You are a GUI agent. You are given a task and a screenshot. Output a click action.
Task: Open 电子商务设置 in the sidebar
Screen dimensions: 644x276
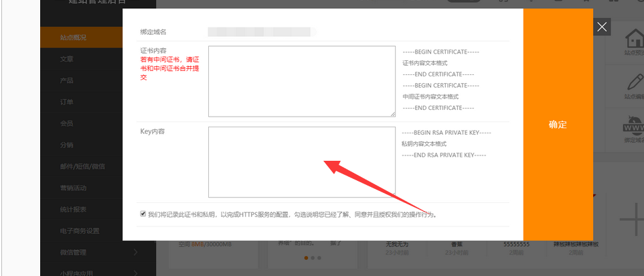tap(79, 231)
